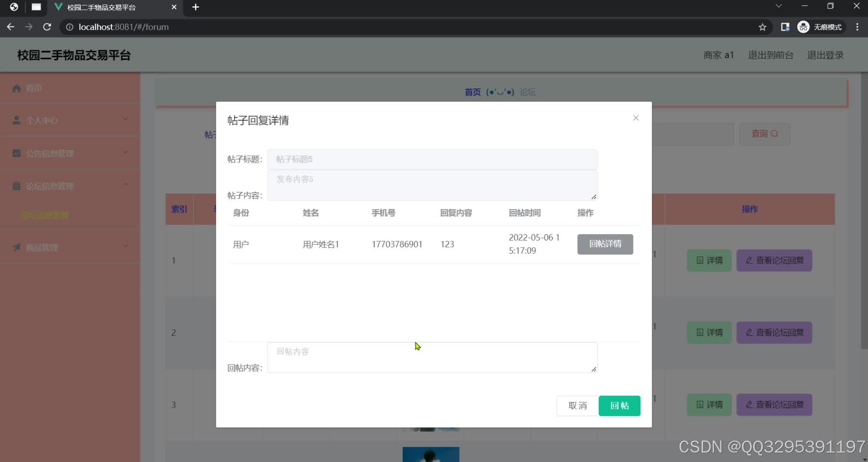
Task: Click the page vertical scrollbar
Action: (x=864, y=210)
